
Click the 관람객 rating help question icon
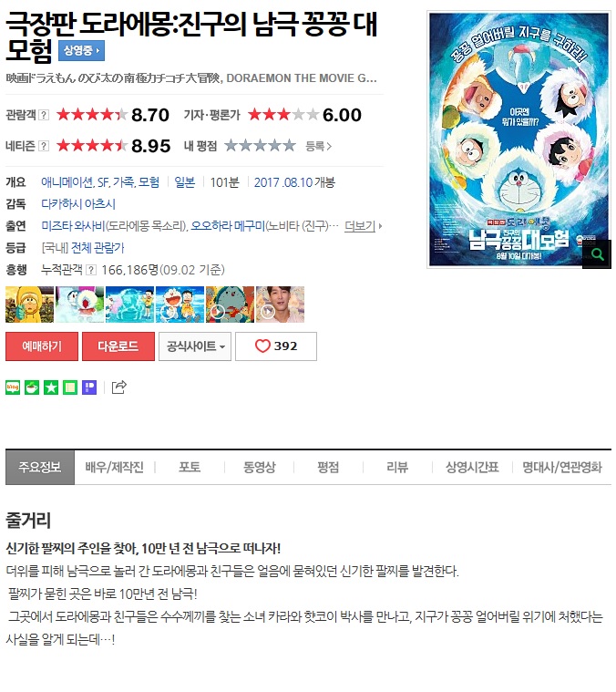(x=44, y=115)
